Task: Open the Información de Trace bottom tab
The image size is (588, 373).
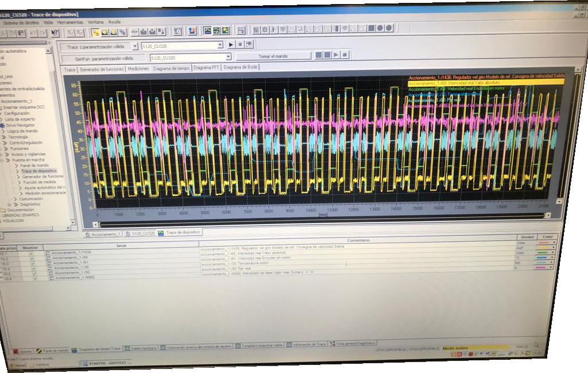Action: click(x=307, y=344)
